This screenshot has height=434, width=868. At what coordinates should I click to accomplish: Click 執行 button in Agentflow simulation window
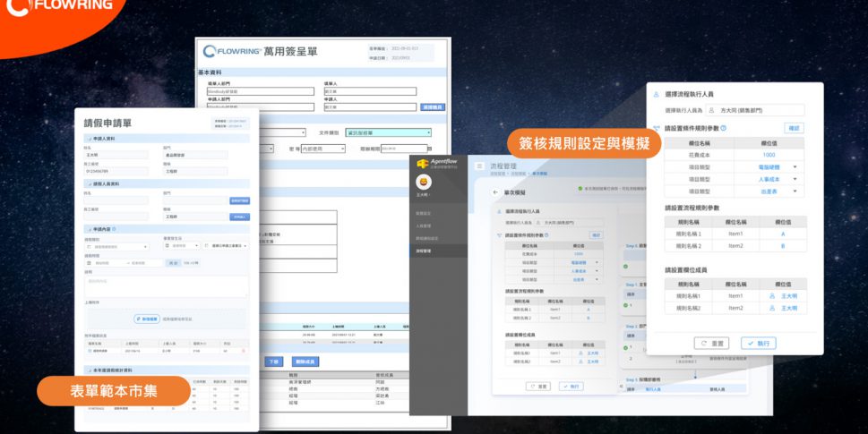[571, 387]
